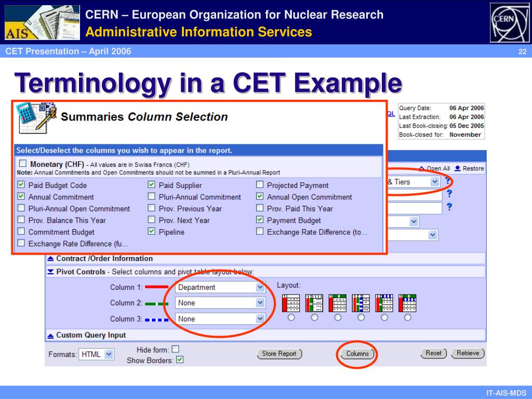Click the Store Report button
532x399 pixels.
pyautogui.click(x=280, y=353)
